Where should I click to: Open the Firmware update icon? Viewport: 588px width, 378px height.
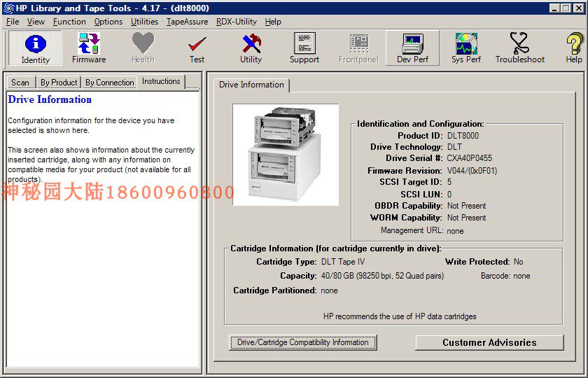(89, 48)
